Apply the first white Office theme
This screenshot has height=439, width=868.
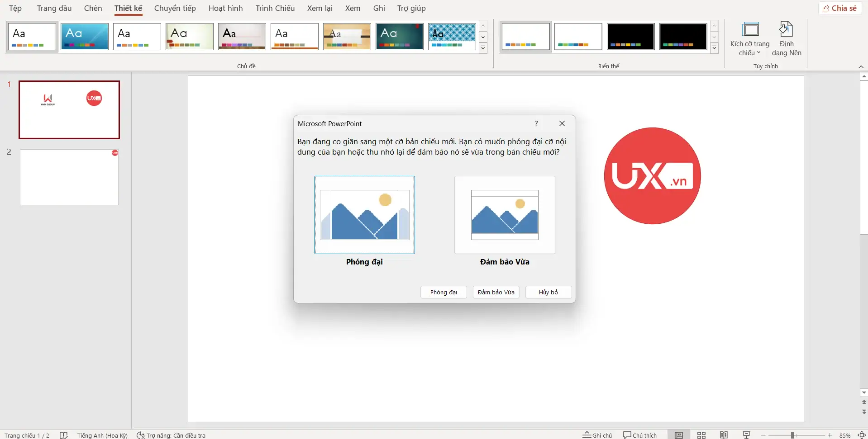tap(32, 37)
